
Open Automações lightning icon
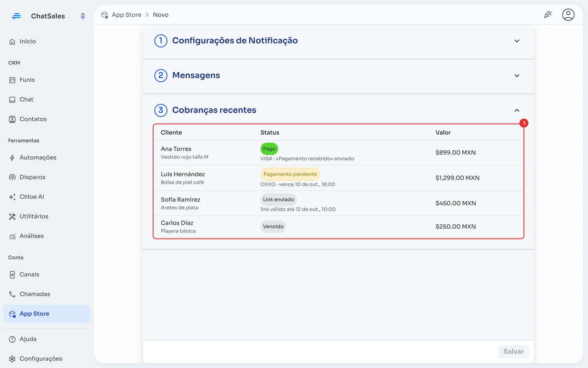12,158
